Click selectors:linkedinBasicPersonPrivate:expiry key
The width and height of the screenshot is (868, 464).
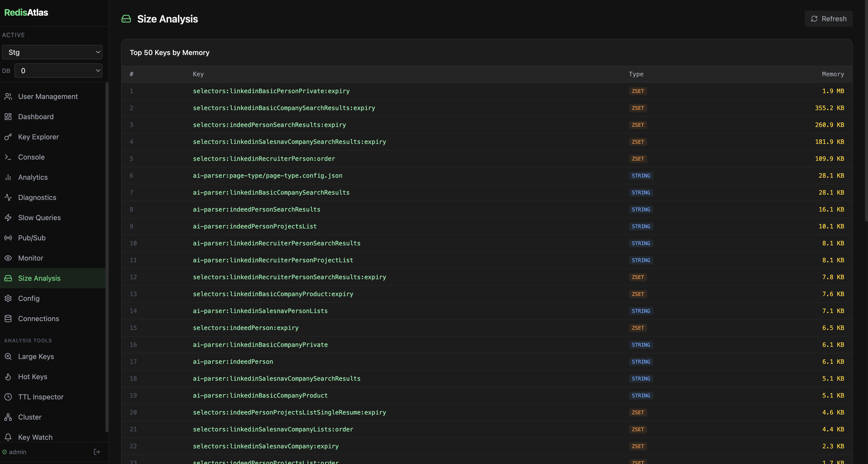tap(271, 91)
